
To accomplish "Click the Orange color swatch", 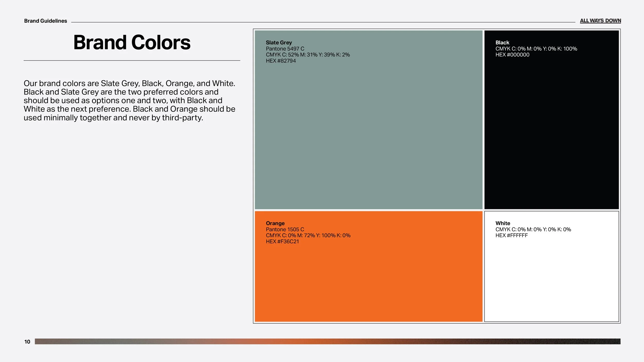I will click(368, 281).
